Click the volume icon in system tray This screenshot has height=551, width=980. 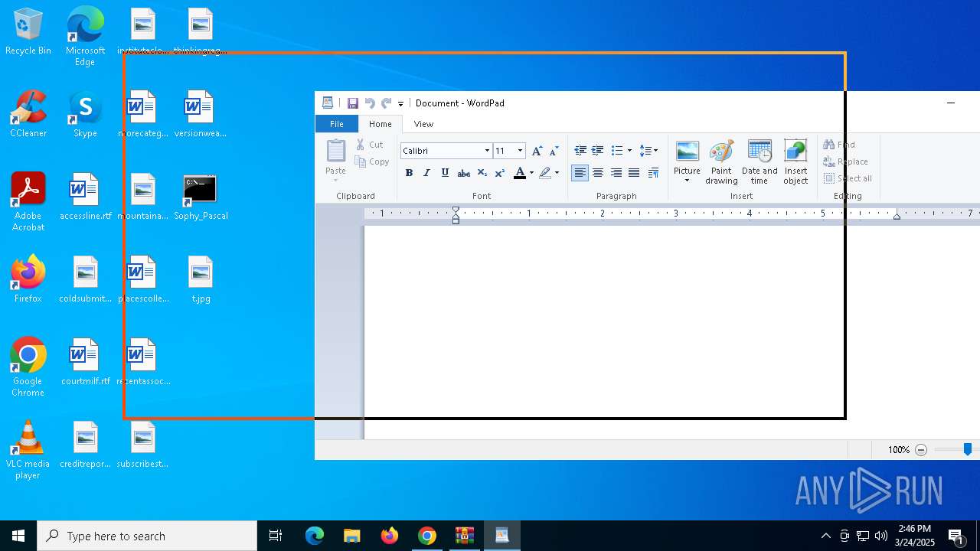tap(880, 536)
